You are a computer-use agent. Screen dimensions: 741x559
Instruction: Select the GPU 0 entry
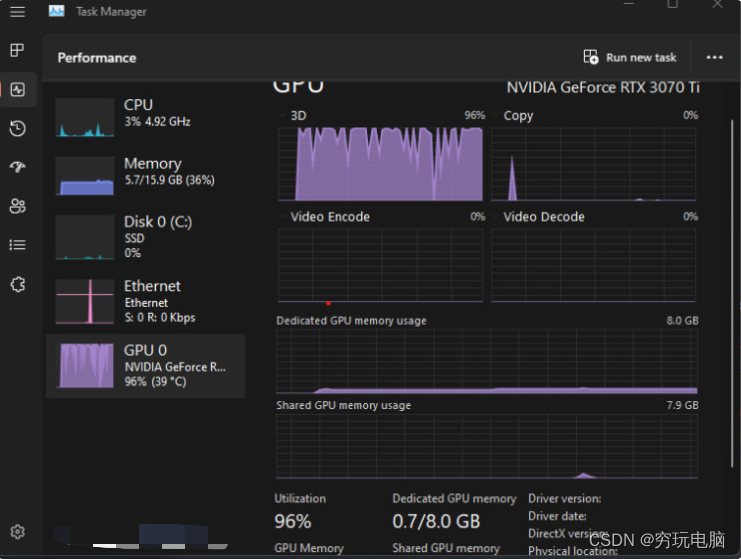click(x=146, y=366)
